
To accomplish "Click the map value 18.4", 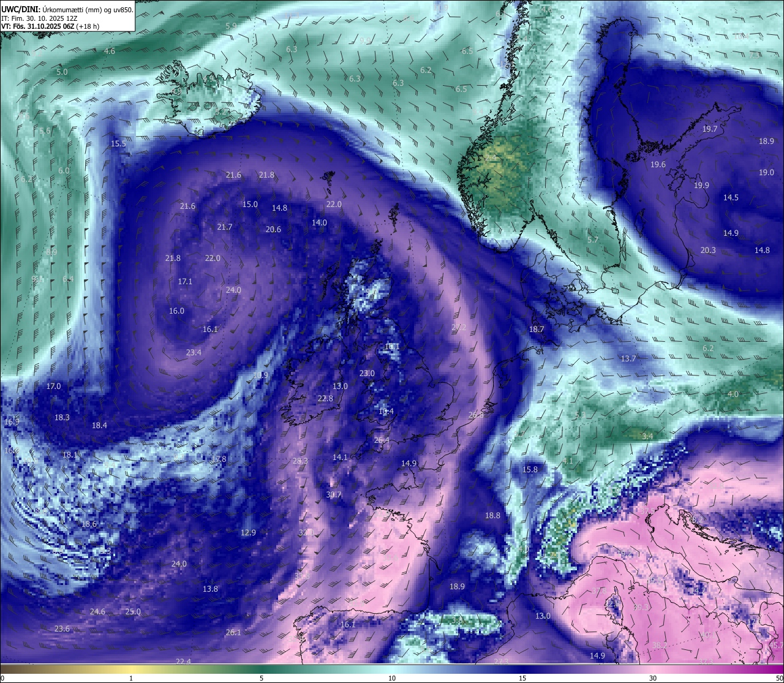I will click(x=99, y=426).
